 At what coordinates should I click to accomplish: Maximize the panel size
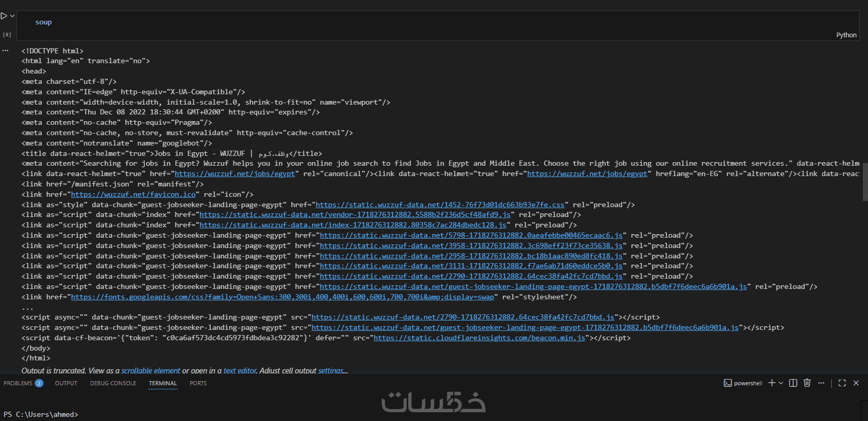(x=842, y=383)
